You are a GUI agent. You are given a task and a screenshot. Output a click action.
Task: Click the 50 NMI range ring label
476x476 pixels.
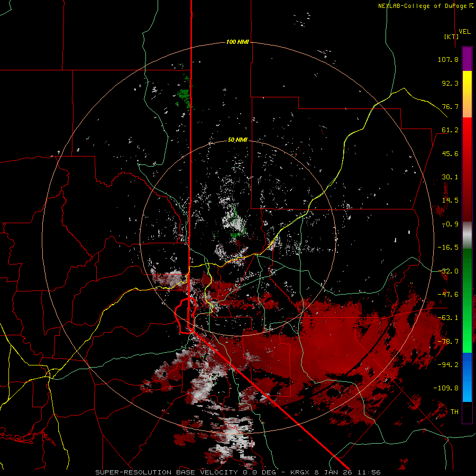point(237,140)
